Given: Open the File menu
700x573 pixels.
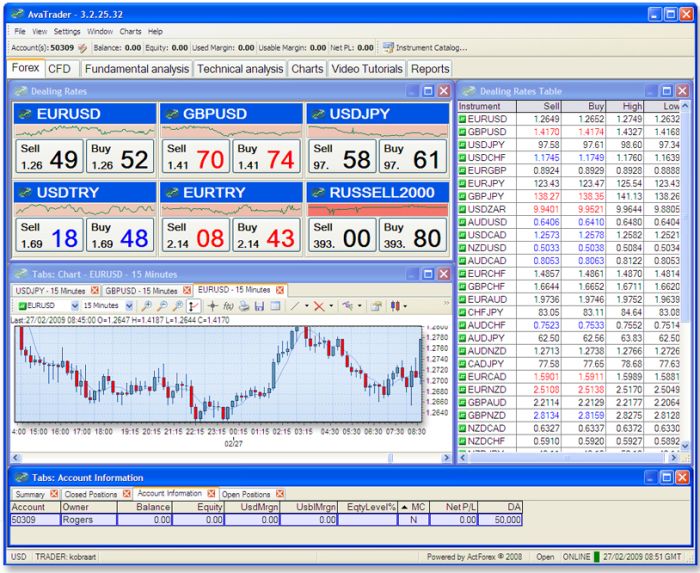Looking at the screenshot, I should (x=20, y=31).
